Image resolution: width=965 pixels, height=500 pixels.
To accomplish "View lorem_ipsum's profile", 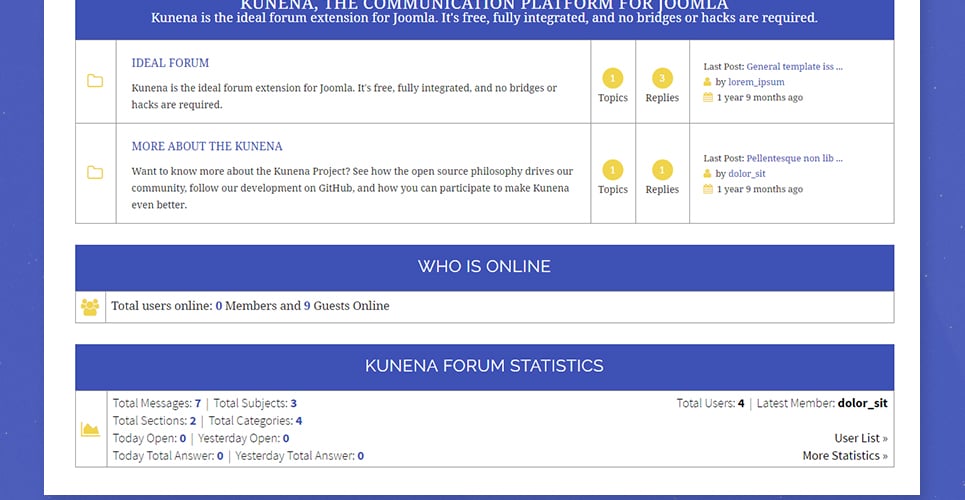I will pyautogui.click(x=756, y=82).
